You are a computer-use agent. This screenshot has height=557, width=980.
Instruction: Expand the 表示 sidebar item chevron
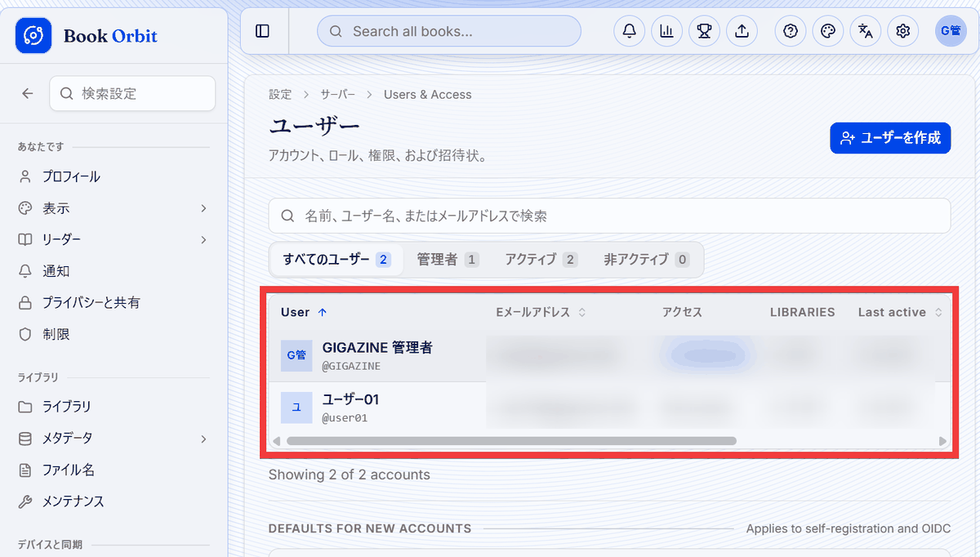(x=203, y=208)
